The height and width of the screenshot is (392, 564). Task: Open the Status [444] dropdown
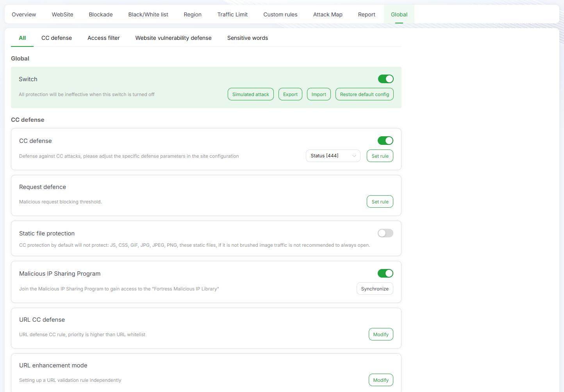point(333,156)
